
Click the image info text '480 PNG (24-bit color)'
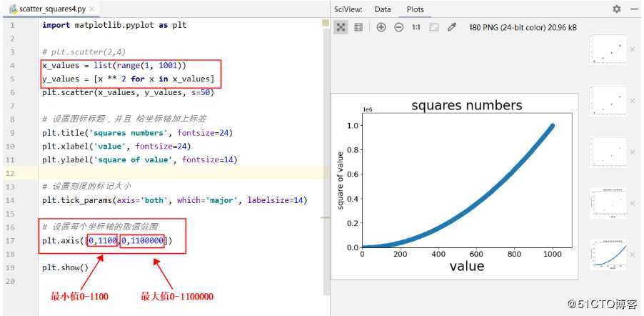tap(506, 28)
